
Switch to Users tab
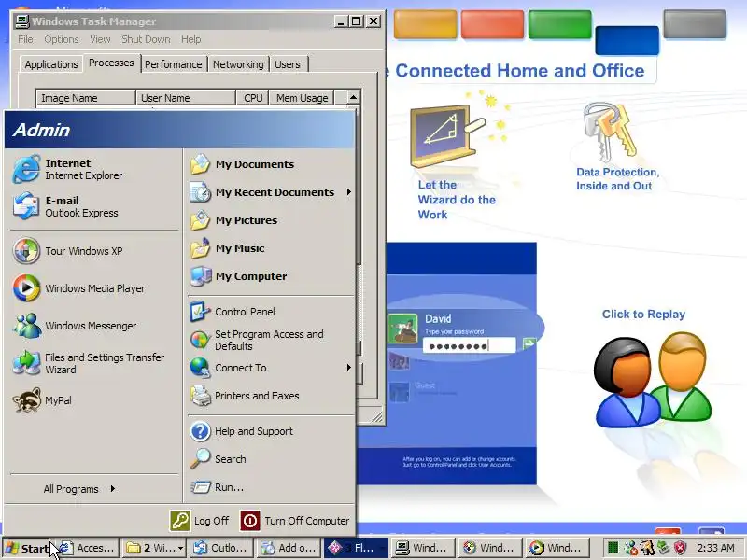[x=288, y=64]
